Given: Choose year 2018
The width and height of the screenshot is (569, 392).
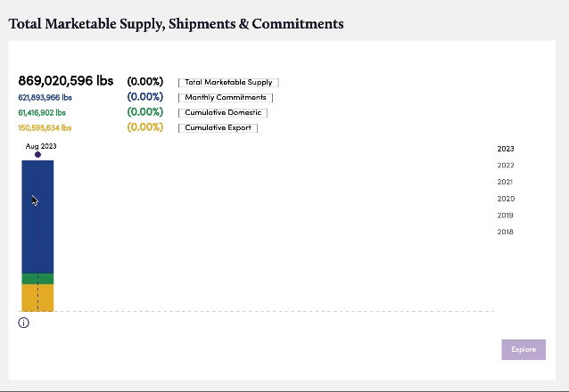Looking at the screenshot, I should [505, 232].
